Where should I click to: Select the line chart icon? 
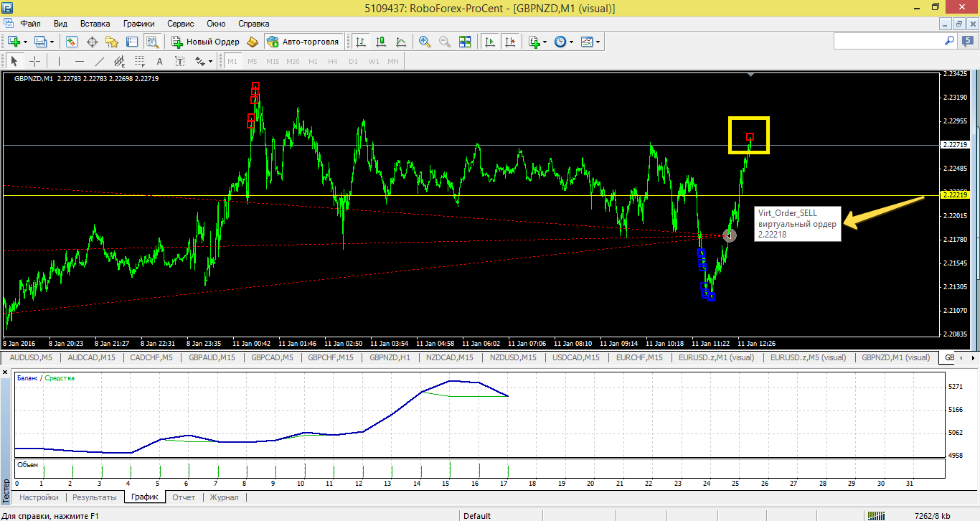click(x=401, y=42)
